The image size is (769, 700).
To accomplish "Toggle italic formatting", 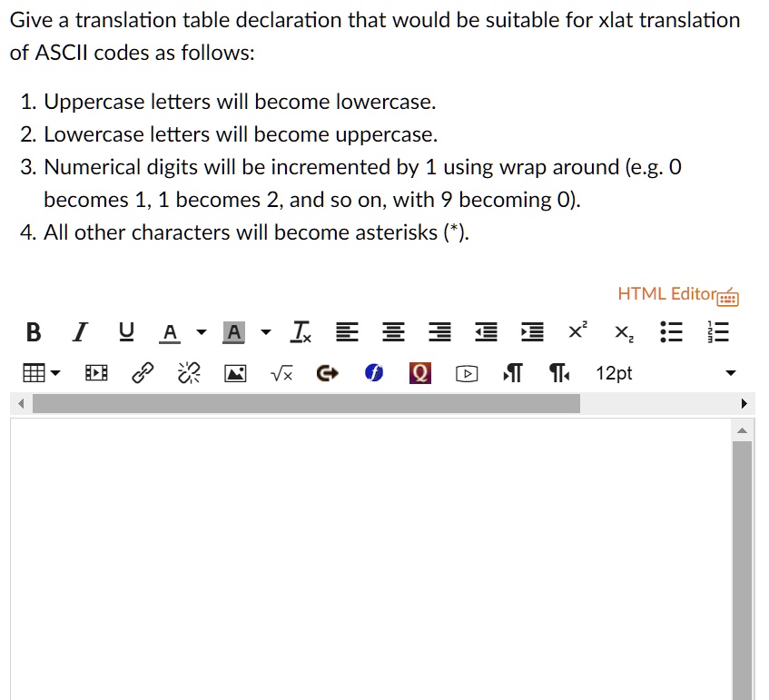I will pyautogui.click(x=79, y=331).
